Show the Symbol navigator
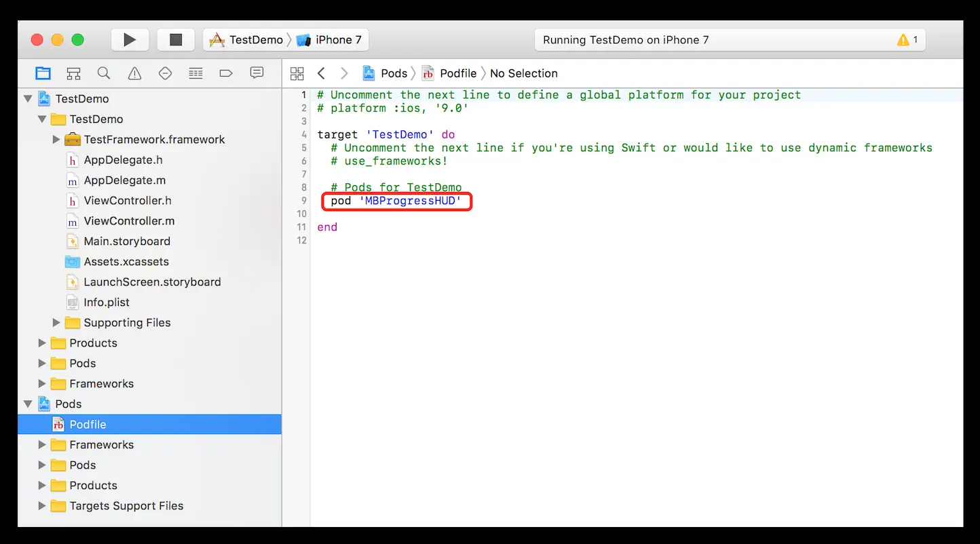 pos(73,73)
